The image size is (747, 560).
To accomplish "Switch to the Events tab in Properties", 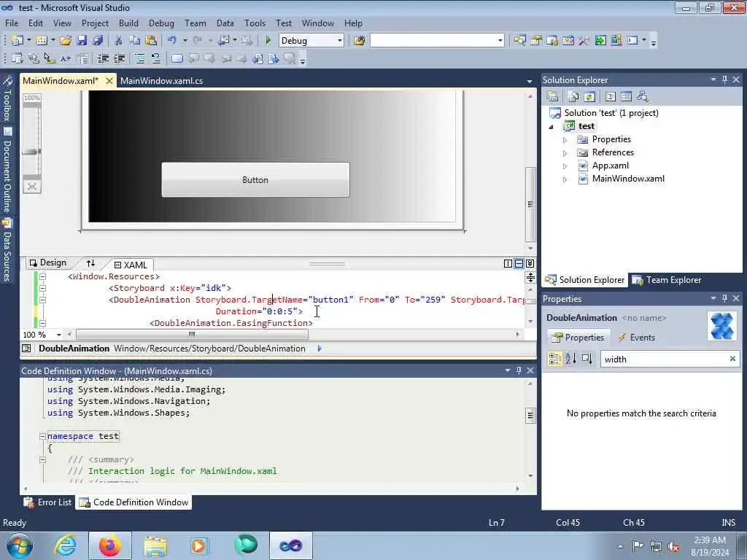I will tap(636, 338).
